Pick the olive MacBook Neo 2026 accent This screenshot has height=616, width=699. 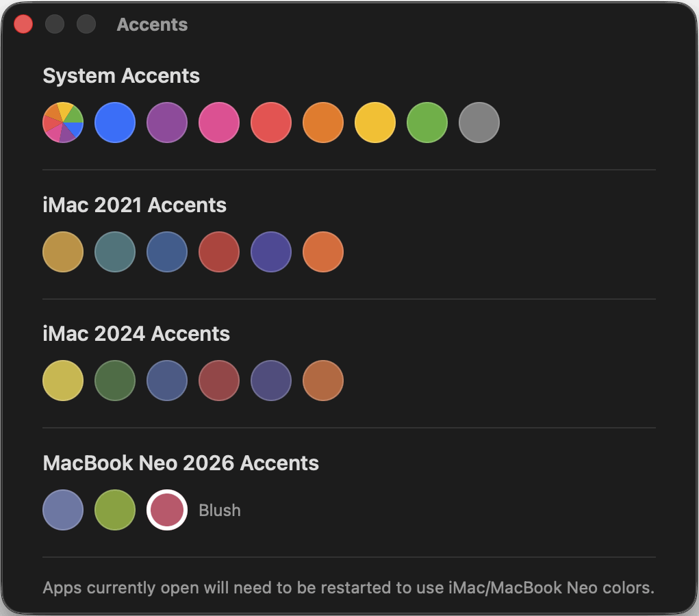click(115, 509)
